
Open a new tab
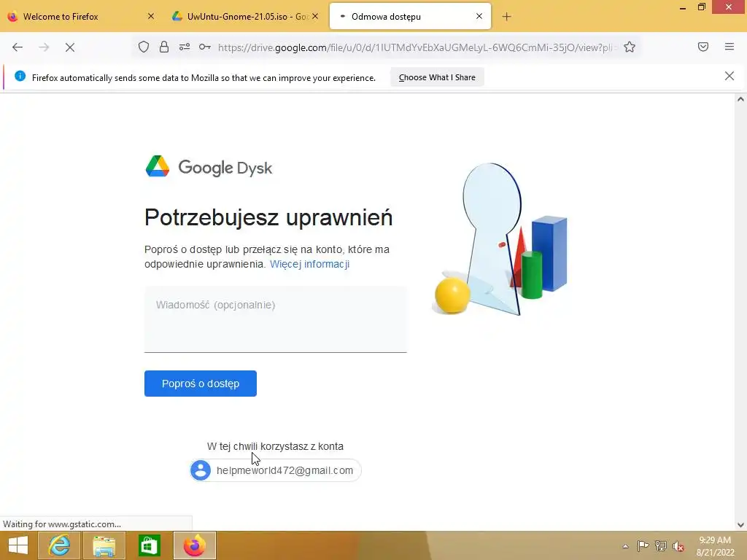506,17
